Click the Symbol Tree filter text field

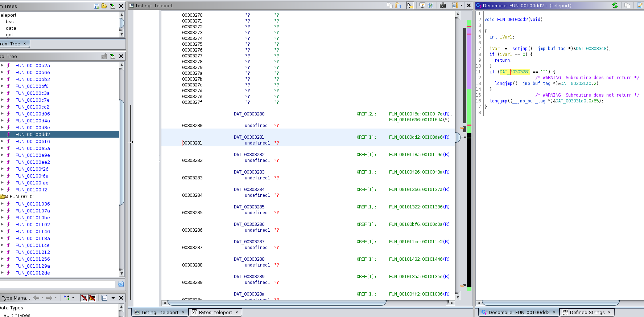pos(58,284)
